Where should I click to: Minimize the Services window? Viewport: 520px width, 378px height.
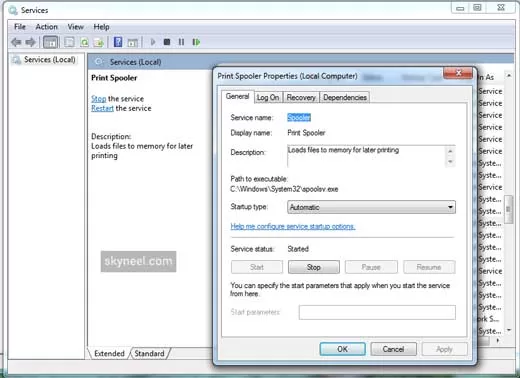[460, 8]
